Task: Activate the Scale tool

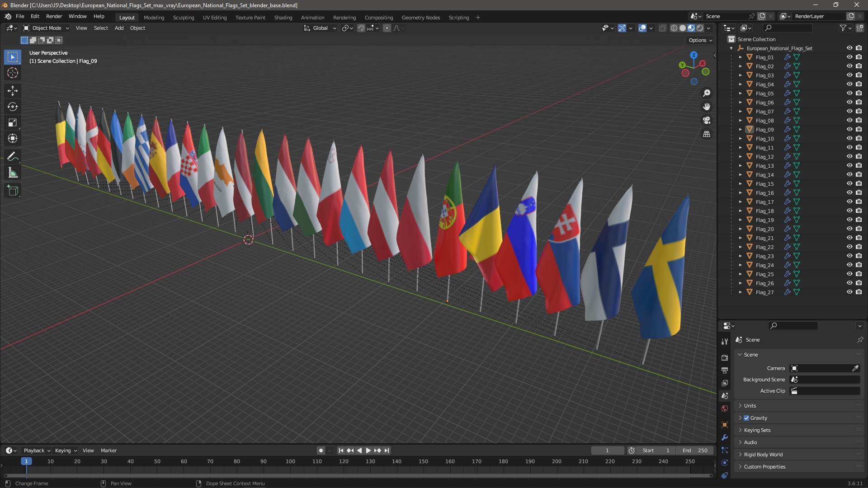Action: point(13,122)
